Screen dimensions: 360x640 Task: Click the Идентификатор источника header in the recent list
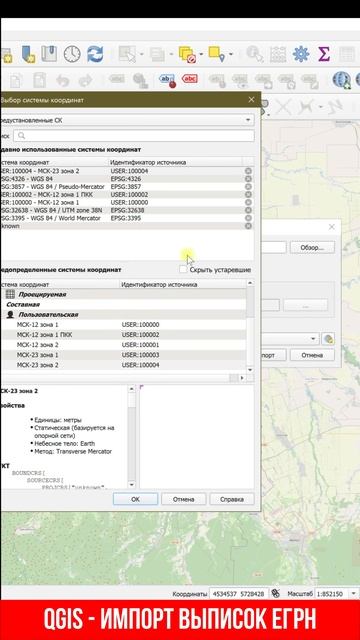(x=148, y=162)
